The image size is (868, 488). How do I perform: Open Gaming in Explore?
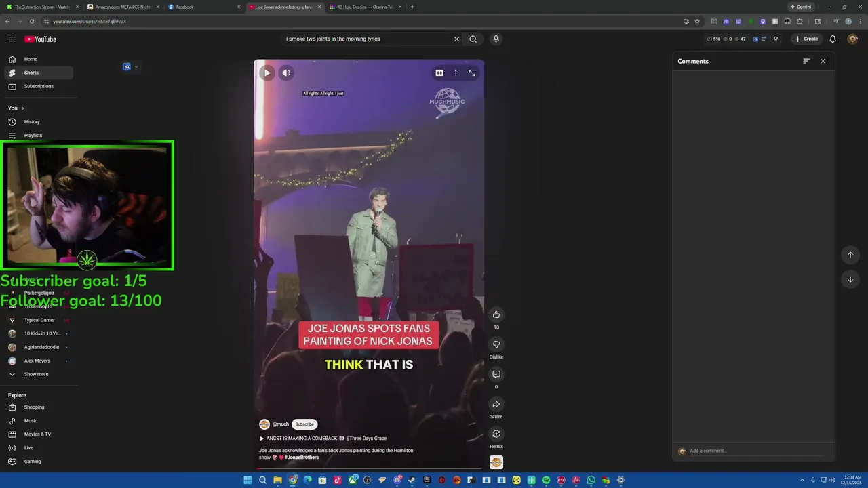[39, 462]
